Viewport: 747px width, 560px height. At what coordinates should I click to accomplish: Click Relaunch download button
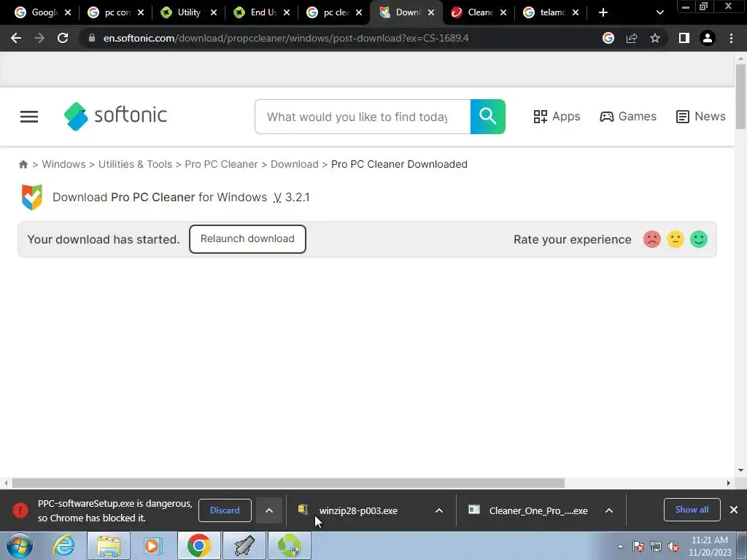(247, 239)
